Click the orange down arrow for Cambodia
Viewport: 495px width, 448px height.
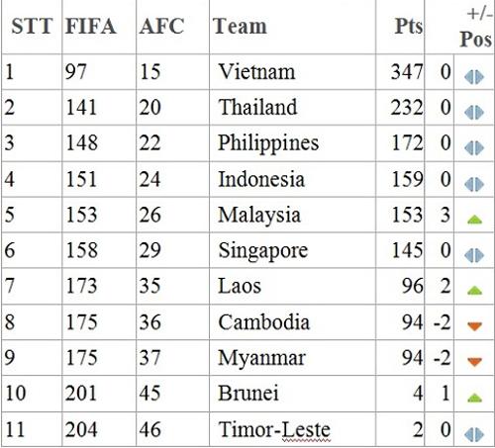coord(474,326)
